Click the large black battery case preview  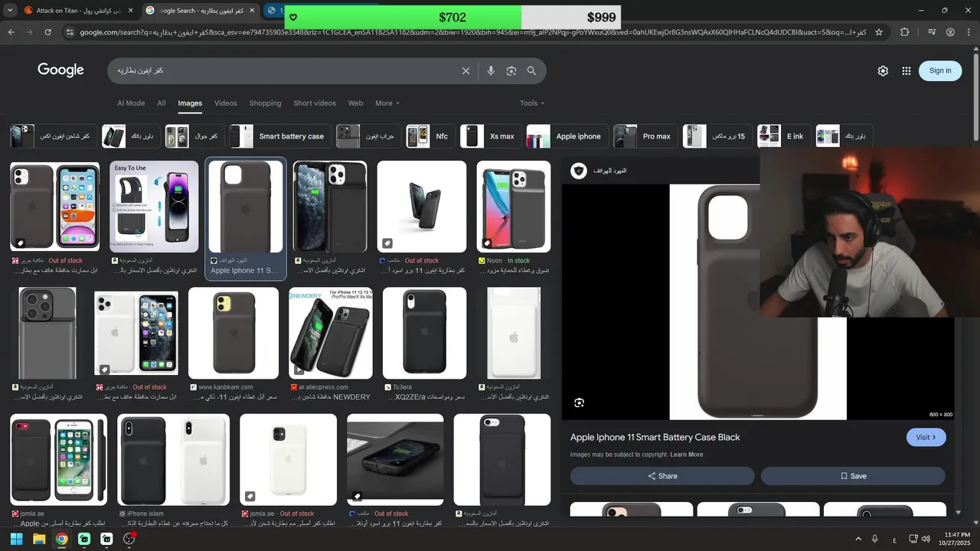(758, 302)
